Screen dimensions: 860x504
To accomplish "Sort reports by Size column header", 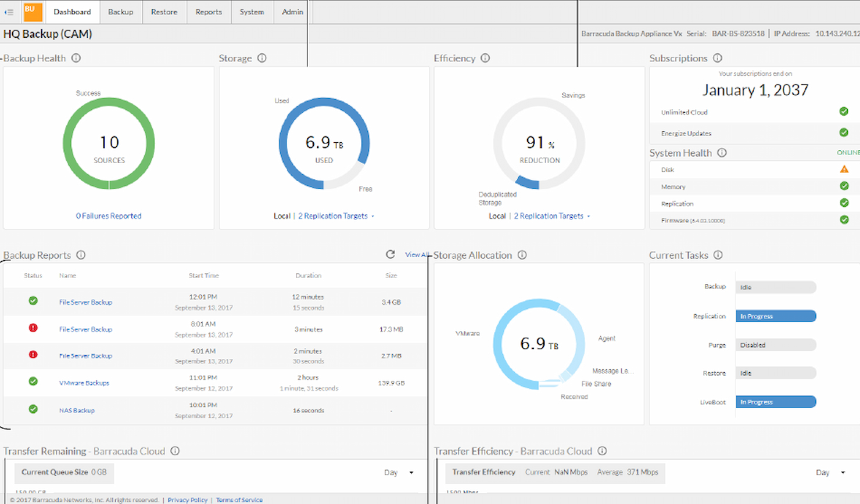I will [x=391, y=276].
